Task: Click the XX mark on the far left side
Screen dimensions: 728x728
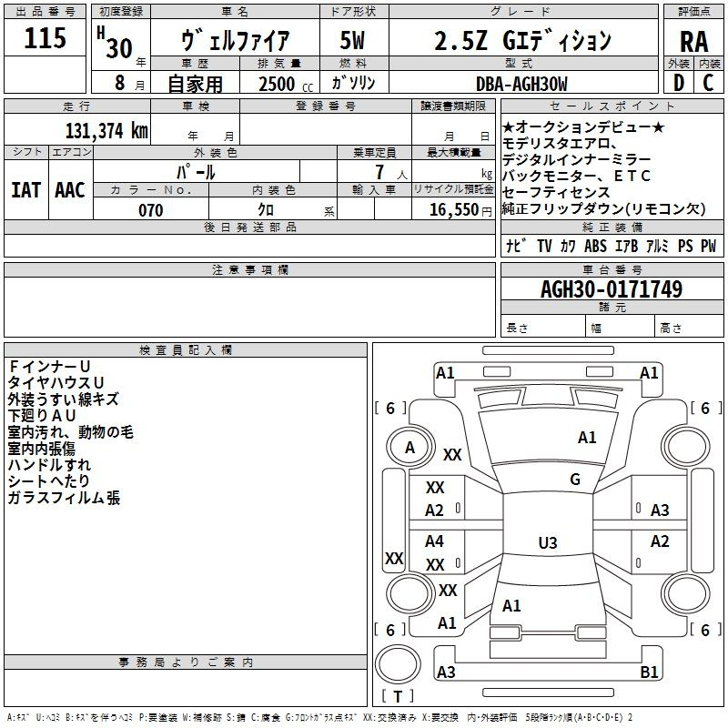Action: pyautogui.click(x=394, y=558)
